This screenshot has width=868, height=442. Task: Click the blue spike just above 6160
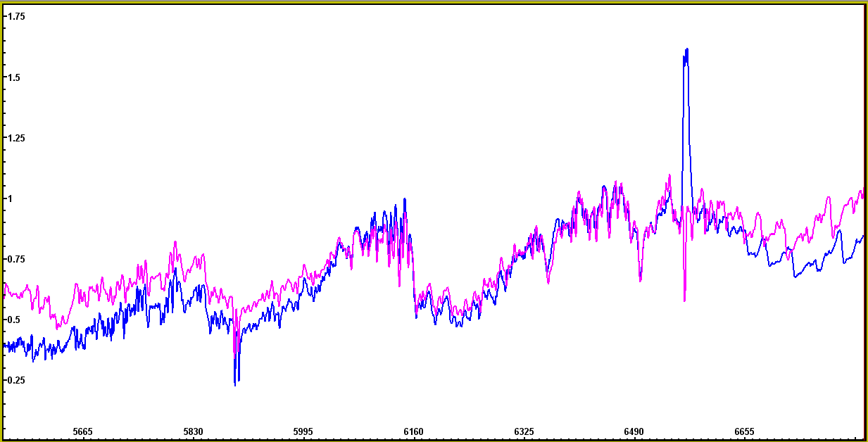404,199
